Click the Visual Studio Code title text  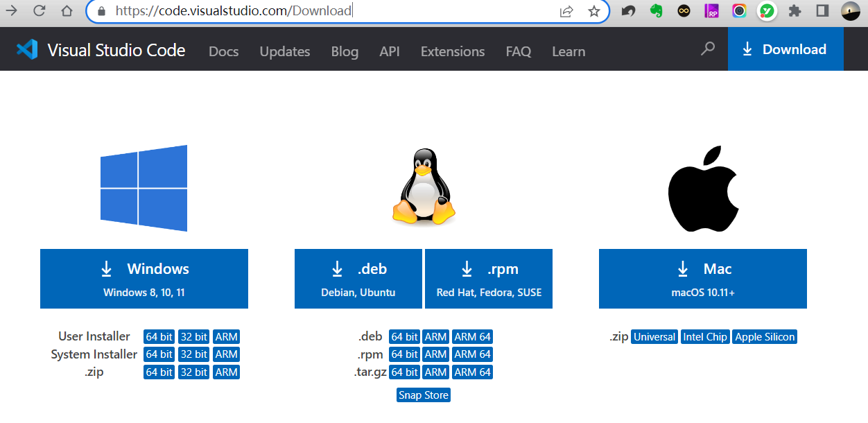click(116, 50)
